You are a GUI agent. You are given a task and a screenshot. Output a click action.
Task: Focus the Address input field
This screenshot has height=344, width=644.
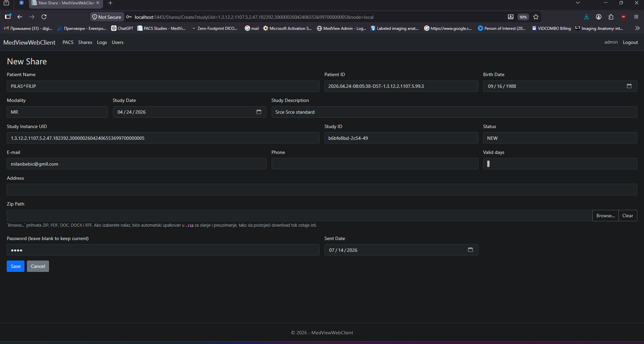pyautogui.click(x=322, y=189)
